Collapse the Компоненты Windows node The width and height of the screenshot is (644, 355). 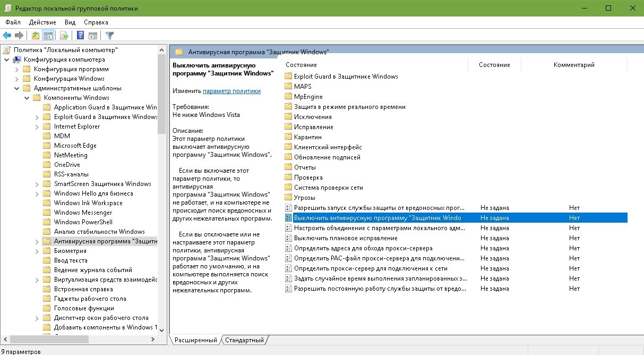click(x=27, y=98)
